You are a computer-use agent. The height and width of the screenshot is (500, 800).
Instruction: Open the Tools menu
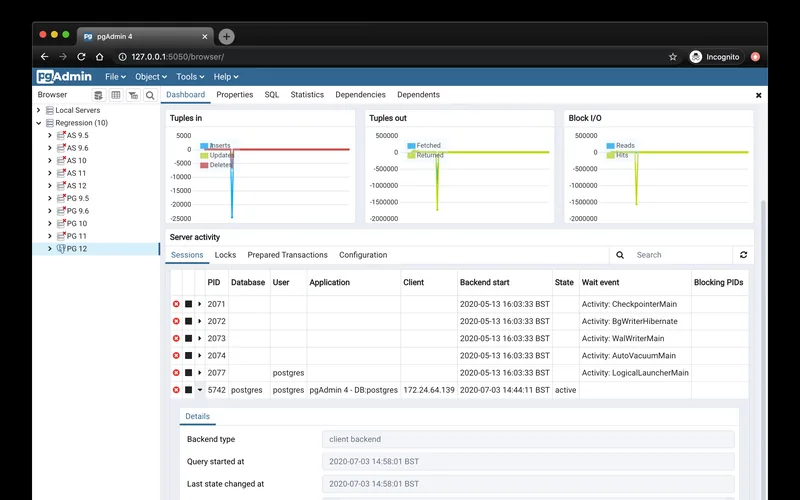(190, 77)
